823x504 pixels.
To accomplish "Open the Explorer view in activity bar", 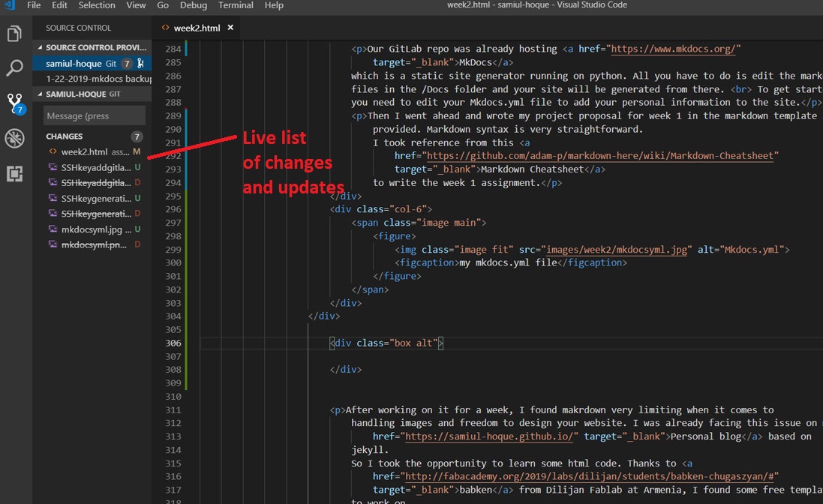I will [x=15, y=34].
